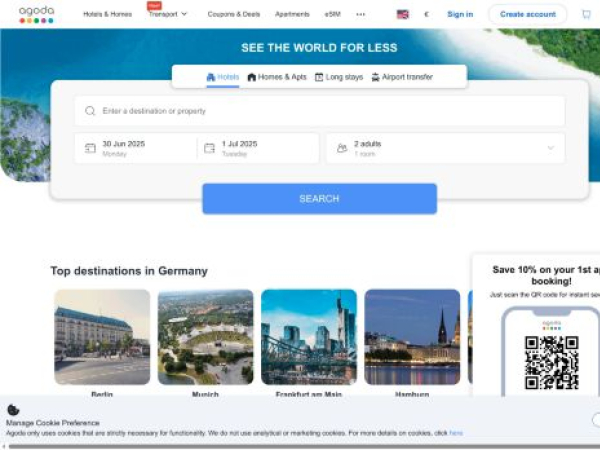Image resolution: width=600 pixels, height=450 pixels.
Task: Click Sign in link
Action: pos(460,15)
